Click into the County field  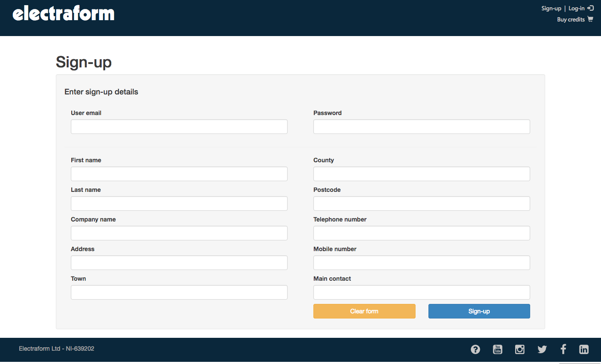coord(422,174)
